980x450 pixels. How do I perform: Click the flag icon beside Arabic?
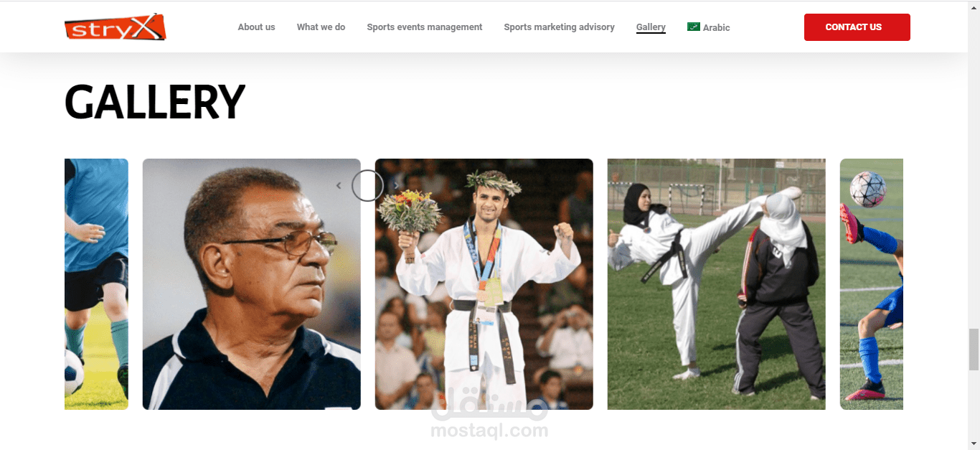pos(693,27)
